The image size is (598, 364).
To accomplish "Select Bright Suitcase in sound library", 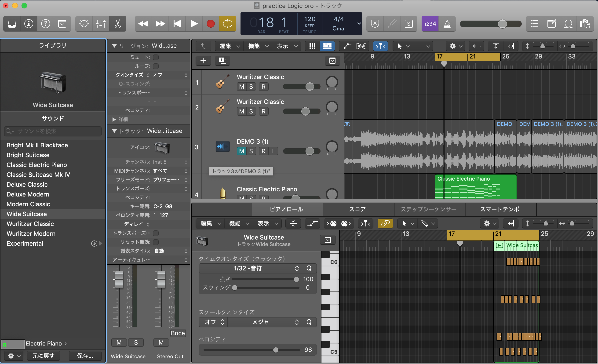I will point(53,155).
